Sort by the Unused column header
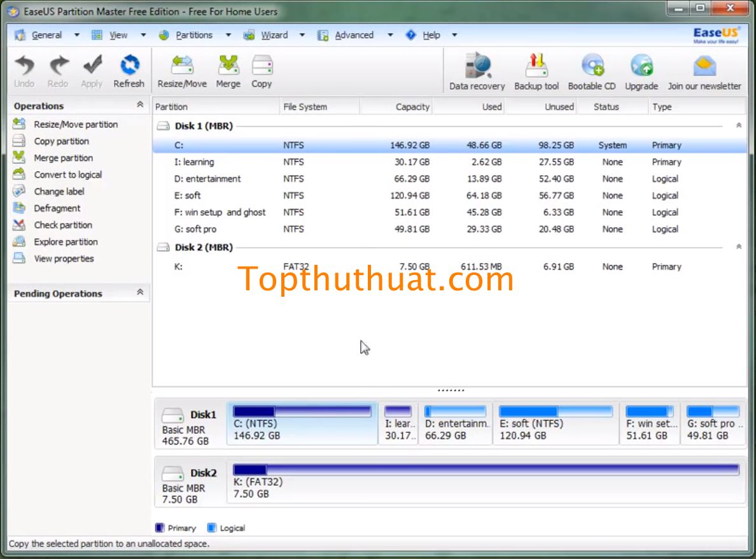 541,106
